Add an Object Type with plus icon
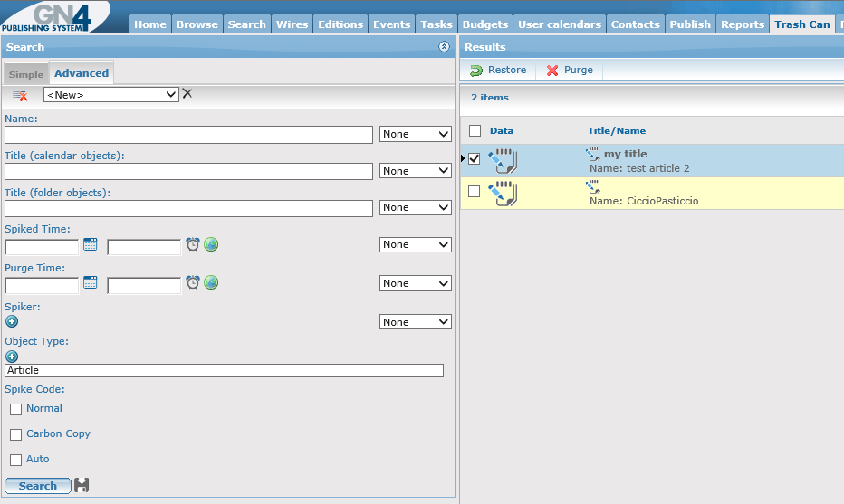This screenshot has height=504, width=844. tap(12, 357)
